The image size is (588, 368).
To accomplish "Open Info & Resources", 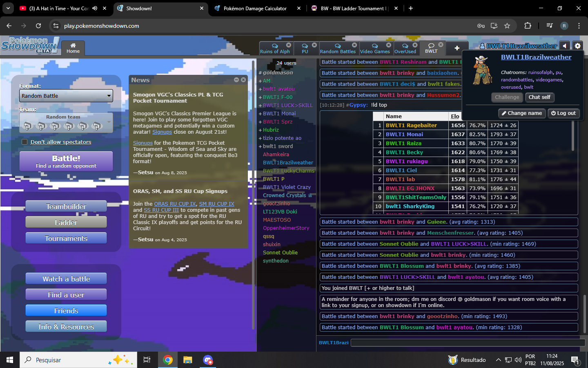I will 66,327.
